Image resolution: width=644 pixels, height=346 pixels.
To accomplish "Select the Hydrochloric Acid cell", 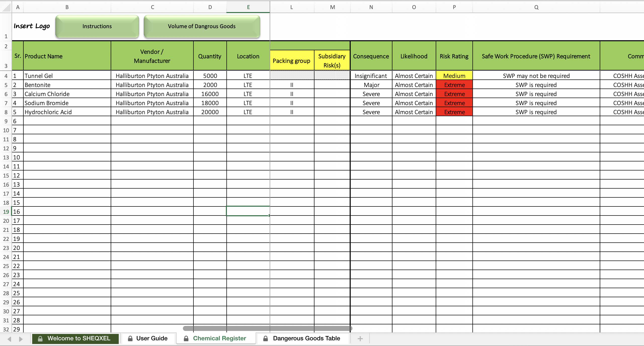I will click(67, 112).
